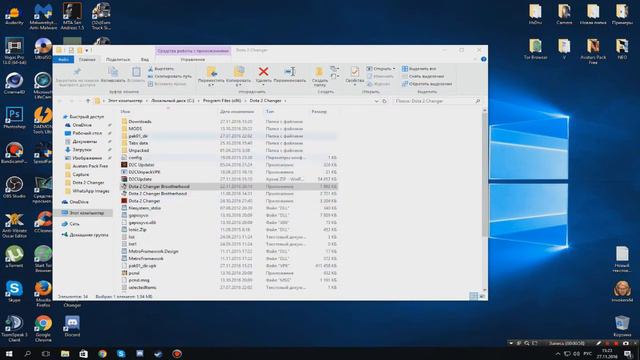Select the Skype desktop icon
The height and width of the screenshot is (360, 640).
(14, 291)
